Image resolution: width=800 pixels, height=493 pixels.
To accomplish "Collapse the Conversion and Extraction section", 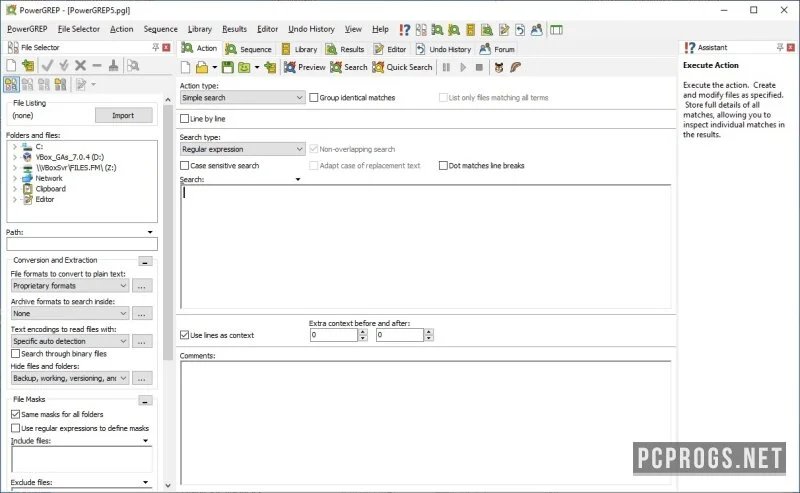I will point(145,261).
